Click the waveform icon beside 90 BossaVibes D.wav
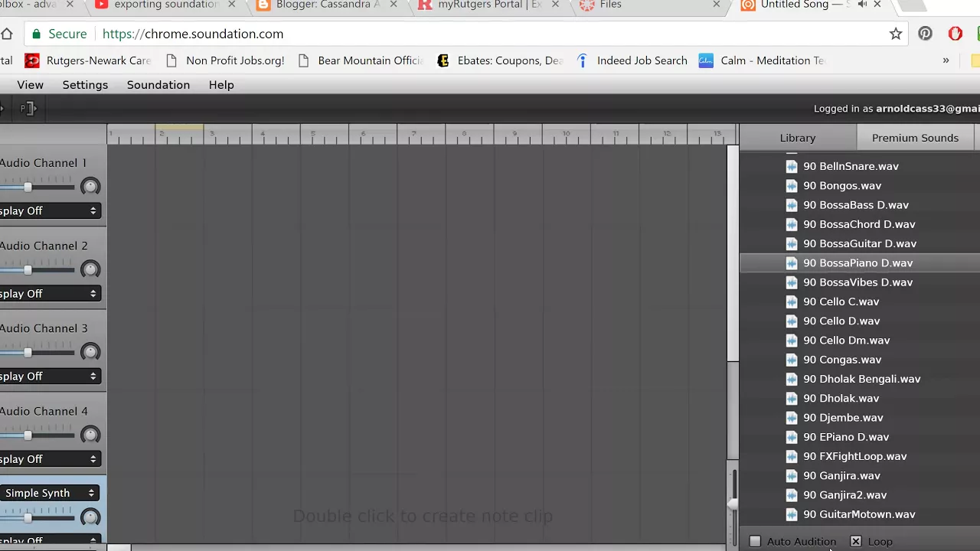Image resolution: width=980 pixels, height=551 pixels. tap(792, 282)
